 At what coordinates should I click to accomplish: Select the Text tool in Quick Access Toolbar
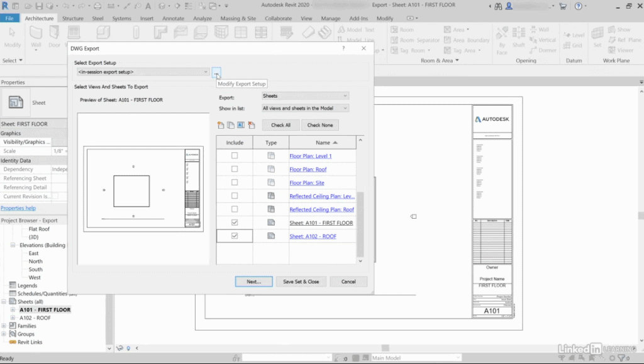point(148,6)
